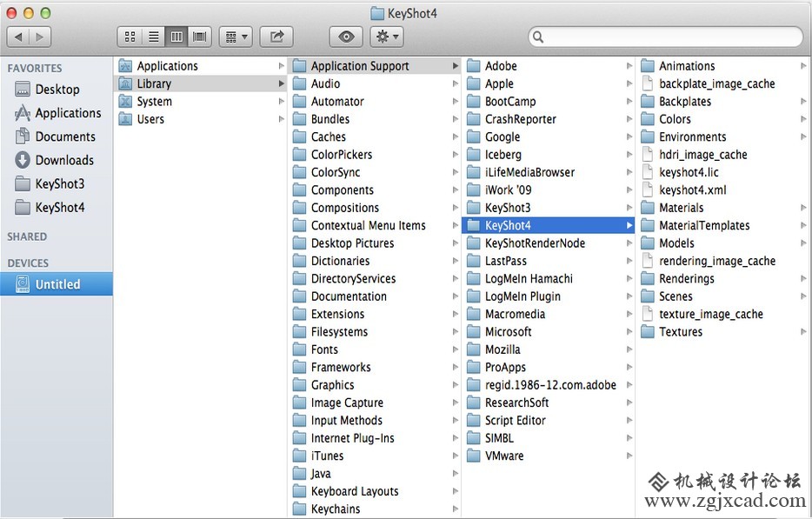Select the iLifeMediaBrowser folder

pos(549,172)
